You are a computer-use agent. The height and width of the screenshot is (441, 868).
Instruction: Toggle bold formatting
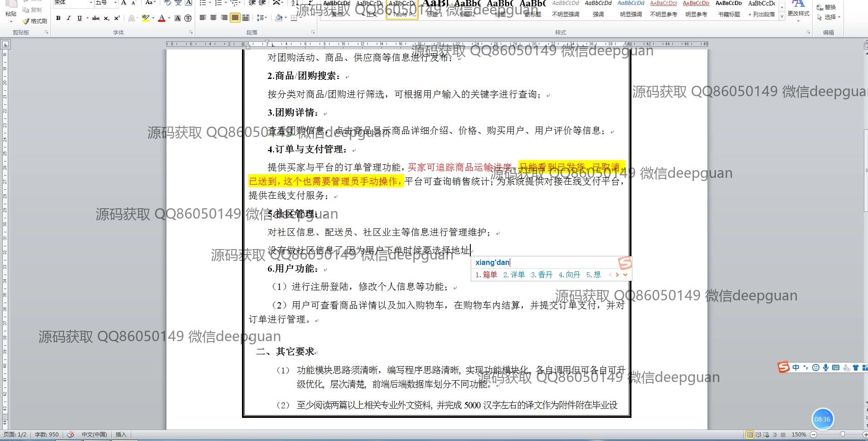58,18
